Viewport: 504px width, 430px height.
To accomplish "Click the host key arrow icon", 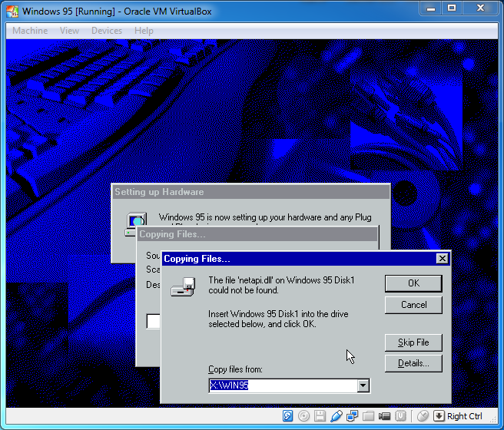I will 439,416.
